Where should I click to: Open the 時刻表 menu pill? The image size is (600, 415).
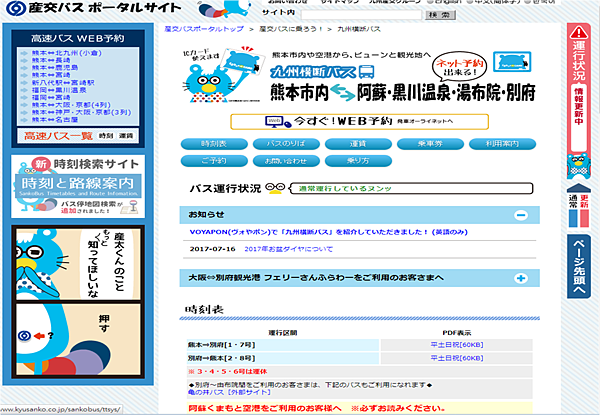[x=214, y=144]
